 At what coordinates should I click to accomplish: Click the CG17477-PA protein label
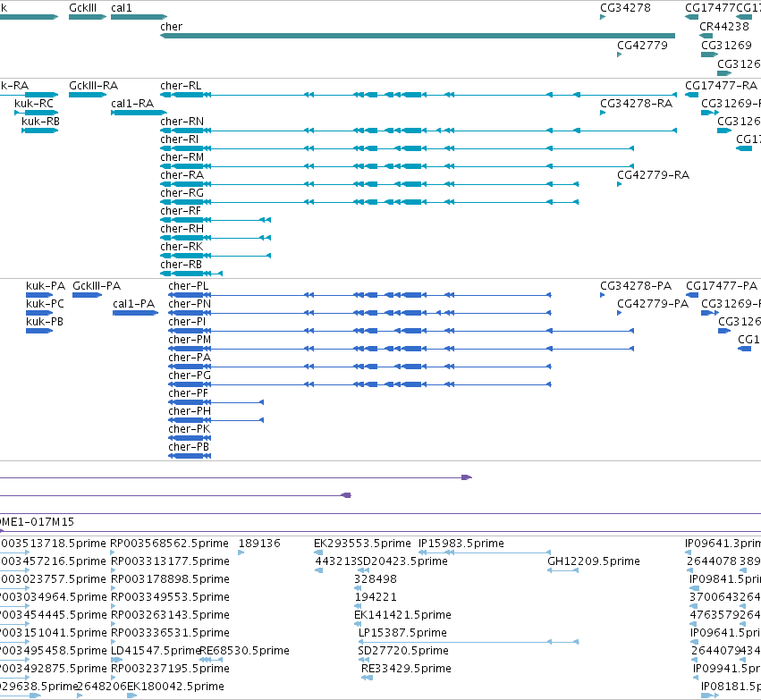coord(721,286)
